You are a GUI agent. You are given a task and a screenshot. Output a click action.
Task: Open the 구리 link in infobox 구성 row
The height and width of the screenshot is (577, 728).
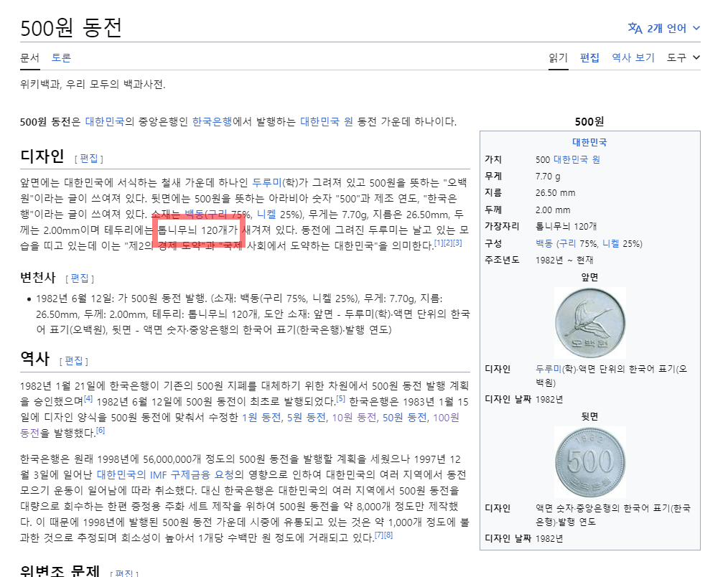point(567,243)
